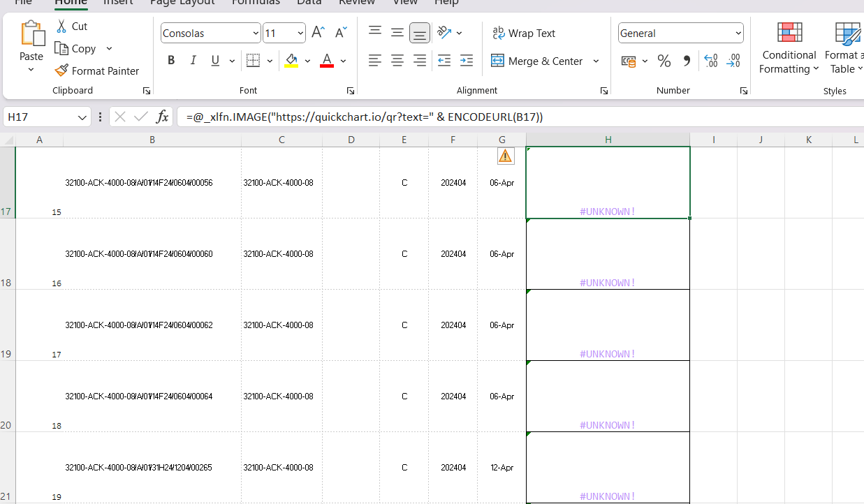
Task: Apply red font color
Action: 326,61
